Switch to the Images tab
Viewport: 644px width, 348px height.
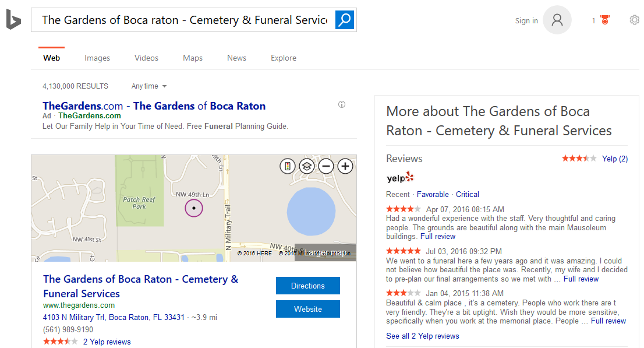pos(97,58)
